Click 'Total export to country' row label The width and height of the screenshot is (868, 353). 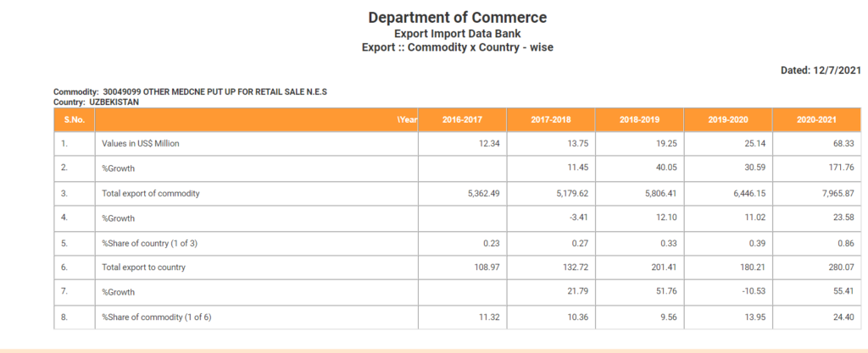click(144, 268)
